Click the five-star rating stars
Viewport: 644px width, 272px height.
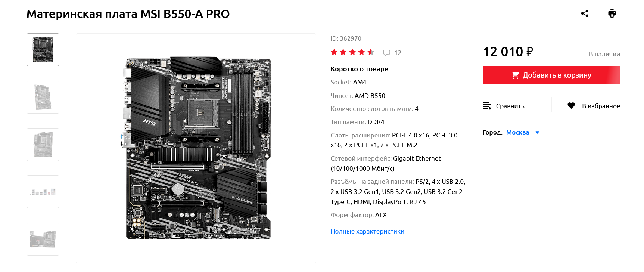(352, 52)
